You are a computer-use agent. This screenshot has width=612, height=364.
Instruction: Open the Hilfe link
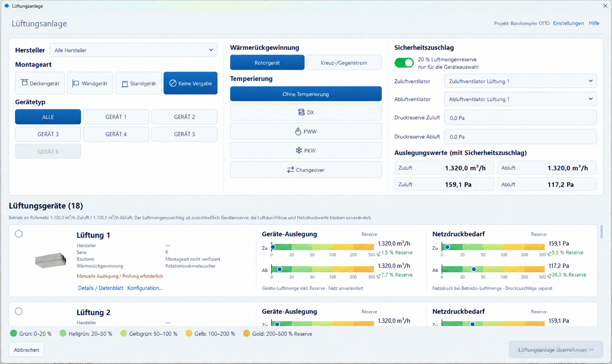pyautogui.click(x=594, y=23)
